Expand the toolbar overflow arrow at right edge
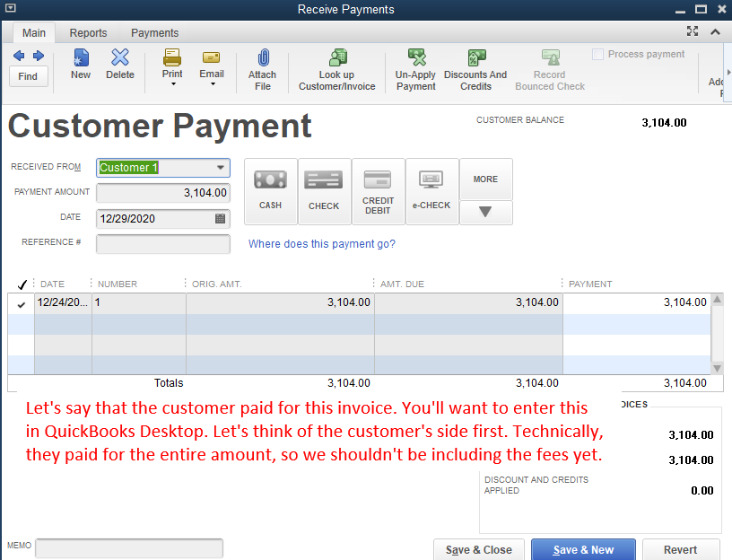This screenshot has height=560, width=732. coord(728,73)
